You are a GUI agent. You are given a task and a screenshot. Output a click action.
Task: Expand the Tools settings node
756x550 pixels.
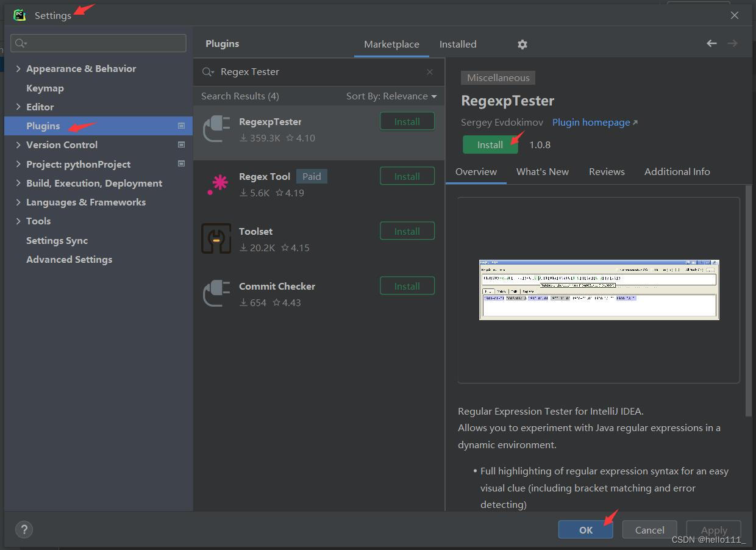[x=18, y=221]
